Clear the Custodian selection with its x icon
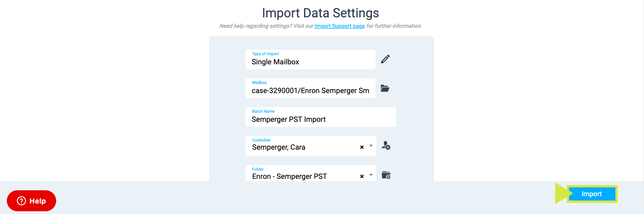Image resolution: width=644 pixels, height=214 pixels. tap(362, 147)
